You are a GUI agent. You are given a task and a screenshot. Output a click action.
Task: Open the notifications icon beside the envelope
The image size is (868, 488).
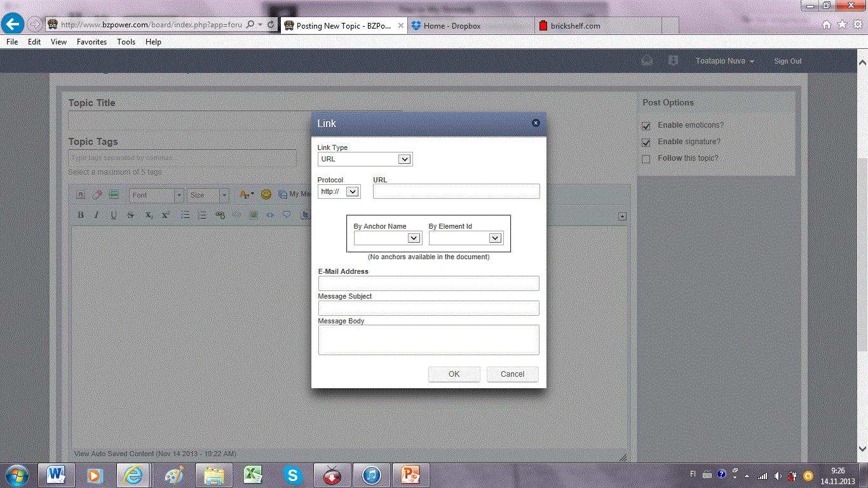pos(674,61)
